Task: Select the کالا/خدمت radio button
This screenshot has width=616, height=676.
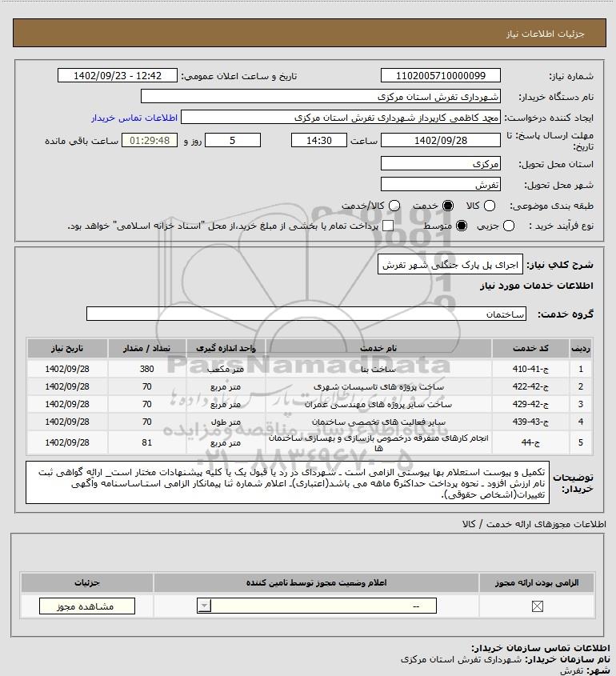Action: point(394,206)
